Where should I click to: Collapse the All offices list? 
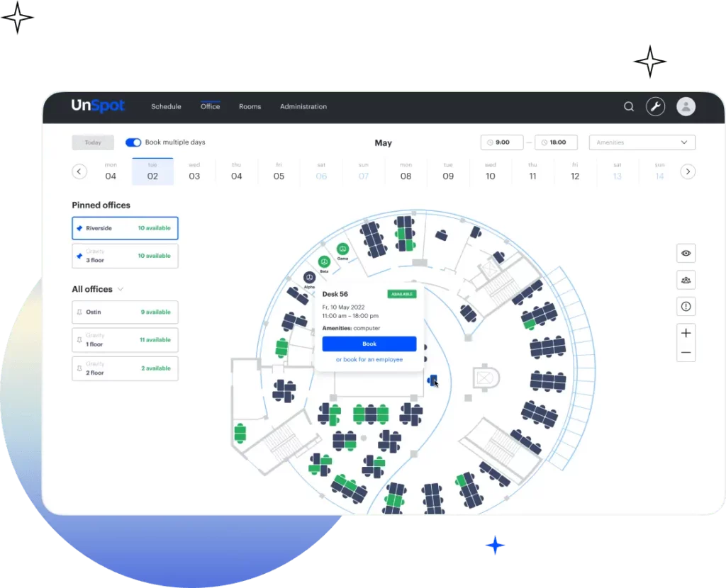click(121, 289)
